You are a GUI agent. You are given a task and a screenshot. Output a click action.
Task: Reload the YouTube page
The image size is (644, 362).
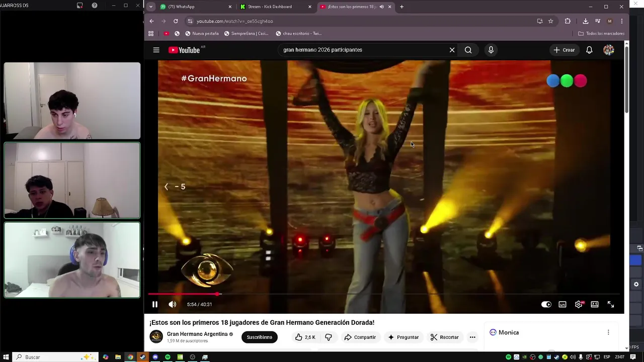pos(176,21)
